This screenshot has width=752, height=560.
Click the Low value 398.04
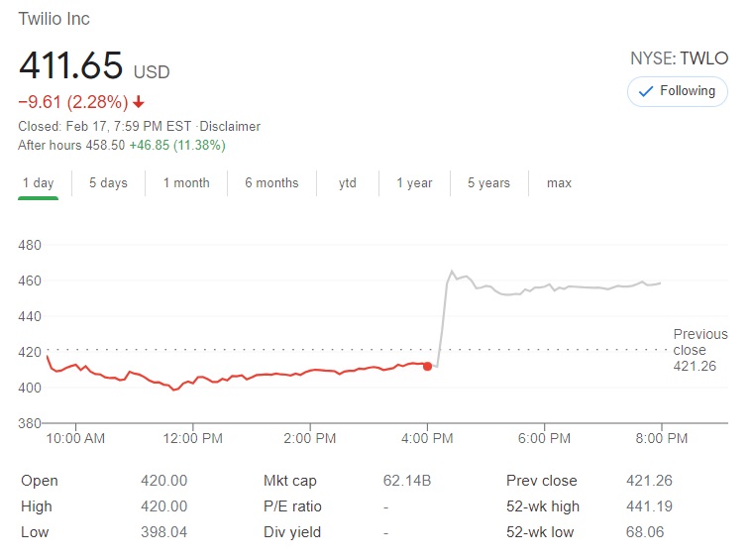[164, 532]
